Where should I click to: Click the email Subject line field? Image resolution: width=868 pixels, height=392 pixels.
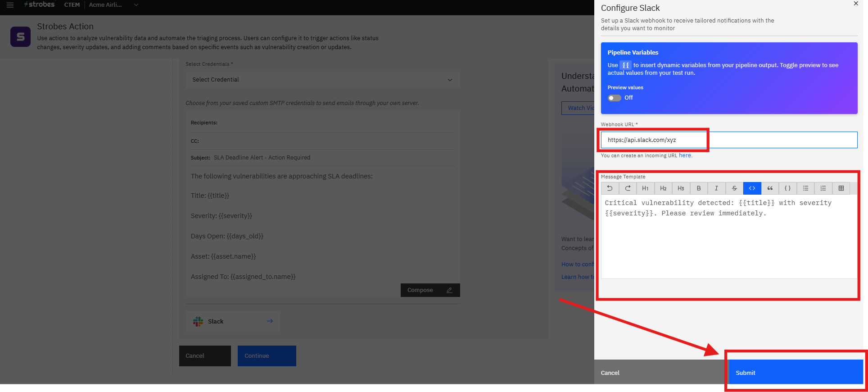(323, 158)
